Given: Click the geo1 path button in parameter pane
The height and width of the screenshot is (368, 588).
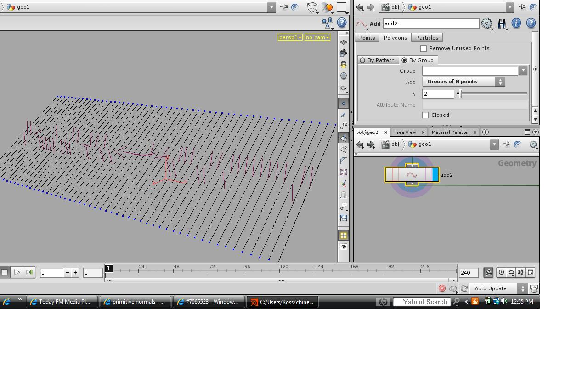Looking at the screenshot, I should (x=420, y=7).
